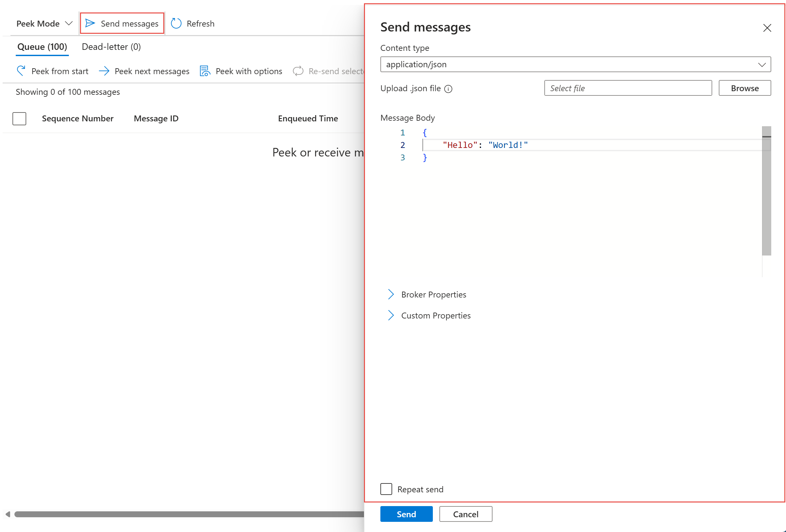Select the Queue (100) tab
786x532 pixels.
[42, 47]
